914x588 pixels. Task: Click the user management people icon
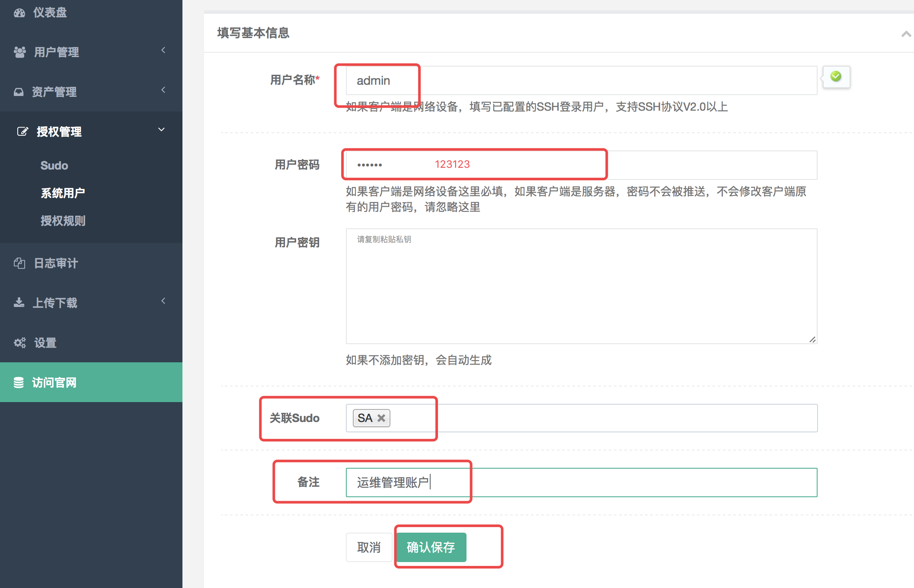tap(19, 52)
